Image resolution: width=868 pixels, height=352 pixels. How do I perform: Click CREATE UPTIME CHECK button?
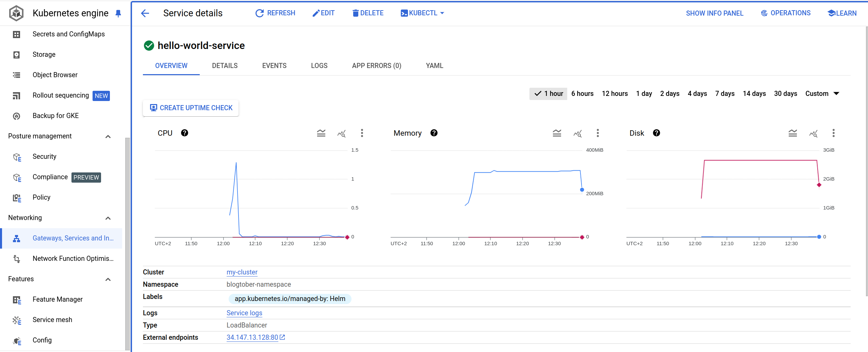191,108
